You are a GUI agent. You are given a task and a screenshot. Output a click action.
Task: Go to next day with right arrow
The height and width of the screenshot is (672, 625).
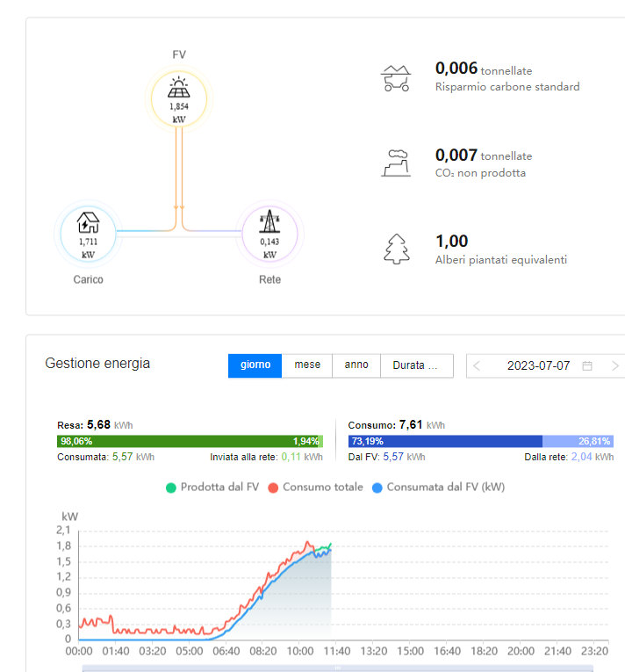pos(614,365)
